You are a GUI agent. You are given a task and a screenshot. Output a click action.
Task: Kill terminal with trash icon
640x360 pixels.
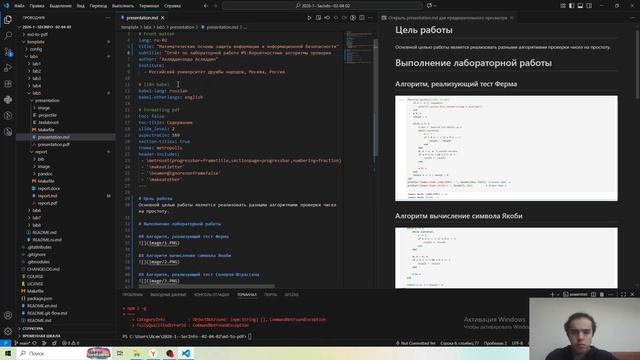[x=602, y=294]
